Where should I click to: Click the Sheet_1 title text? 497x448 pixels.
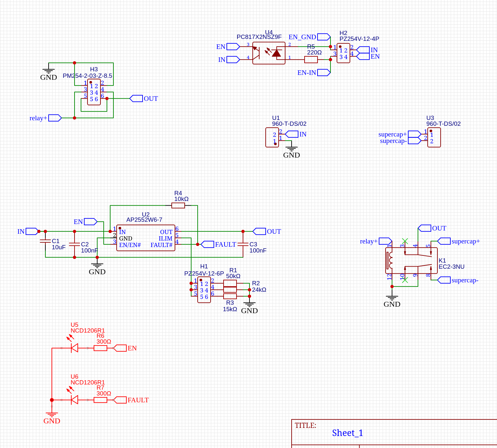click(x=347, y=433)
